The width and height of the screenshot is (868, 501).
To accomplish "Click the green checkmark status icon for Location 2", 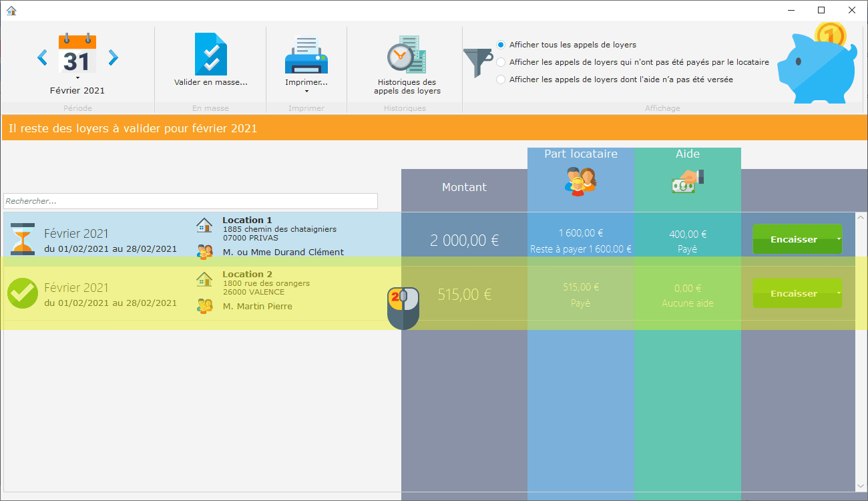I will point(23,293).
